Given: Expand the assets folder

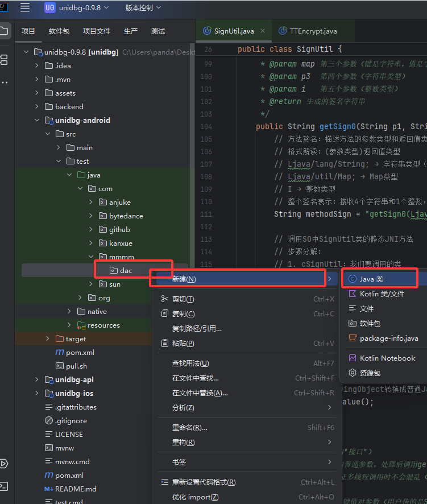Looking at the screenshot, I should [37, 93].
